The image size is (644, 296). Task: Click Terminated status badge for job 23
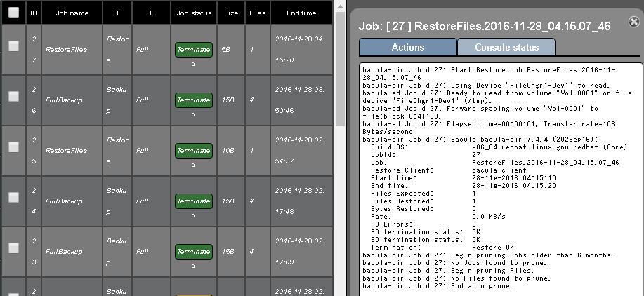(193, 251)
